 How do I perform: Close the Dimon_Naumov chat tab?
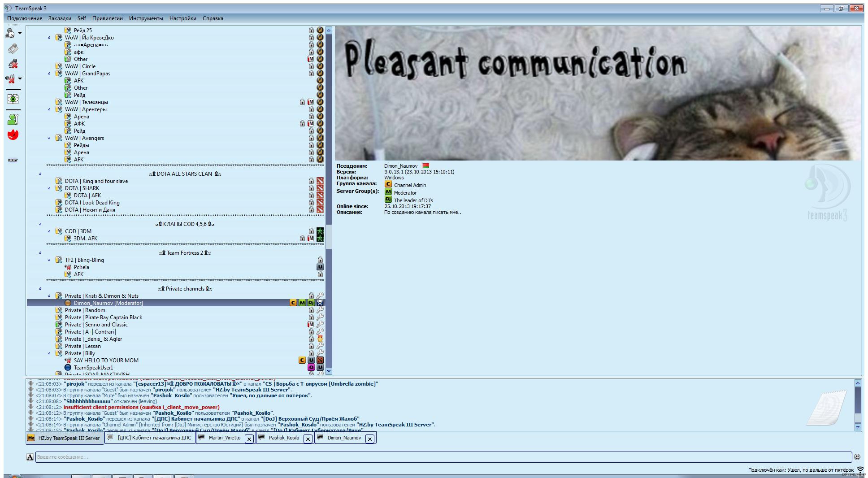[370, 439]
